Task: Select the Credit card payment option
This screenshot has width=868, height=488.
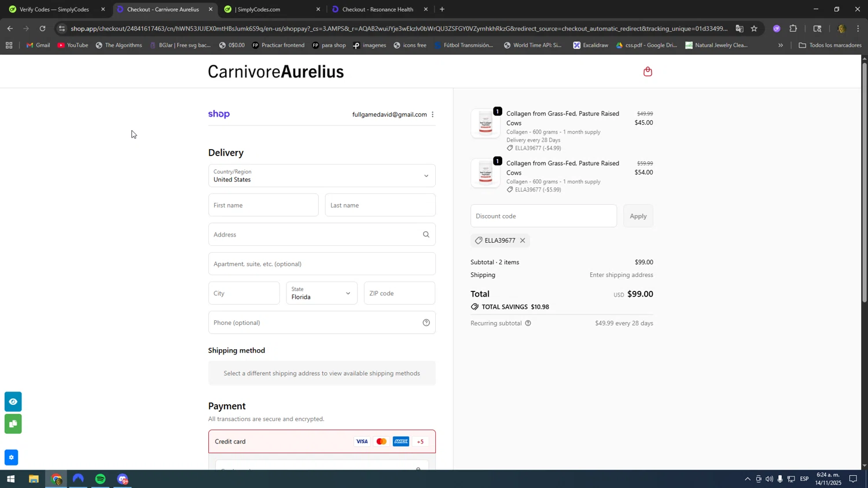Action: pos(322,442)
